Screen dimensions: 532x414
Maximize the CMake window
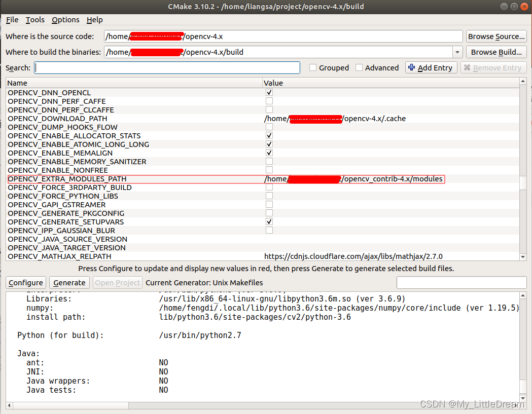click(513, 7)
